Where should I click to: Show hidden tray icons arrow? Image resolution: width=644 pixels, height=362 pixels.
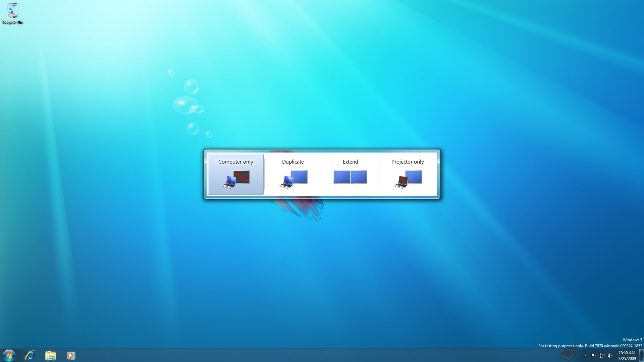(586, 356)
